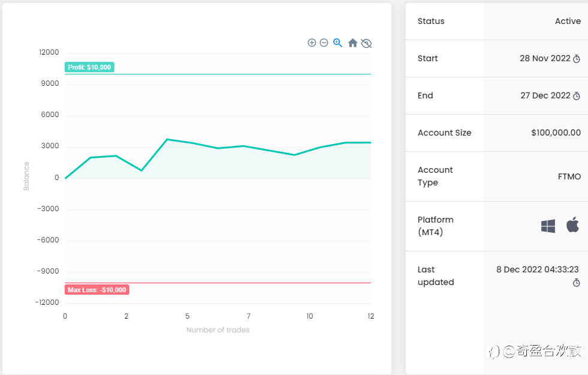Click the Windows platform icon
The width and height of the screenshot is (588, 375).
(548, 226)
